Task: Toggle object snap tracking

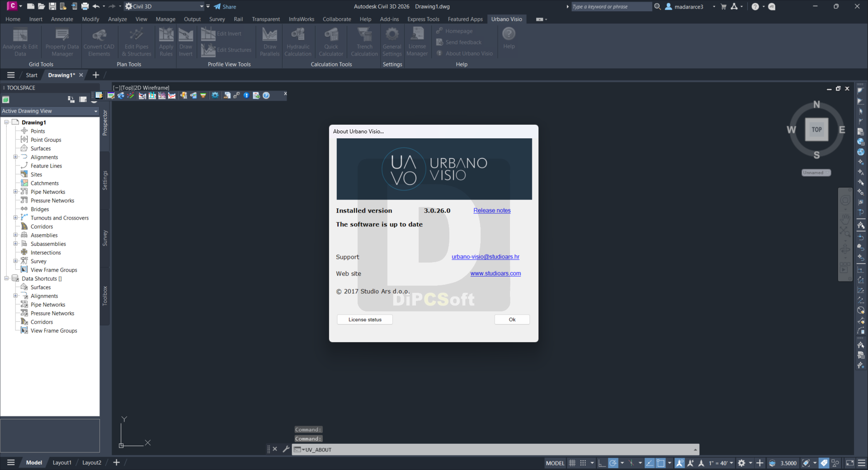Action: coord(649,463)
